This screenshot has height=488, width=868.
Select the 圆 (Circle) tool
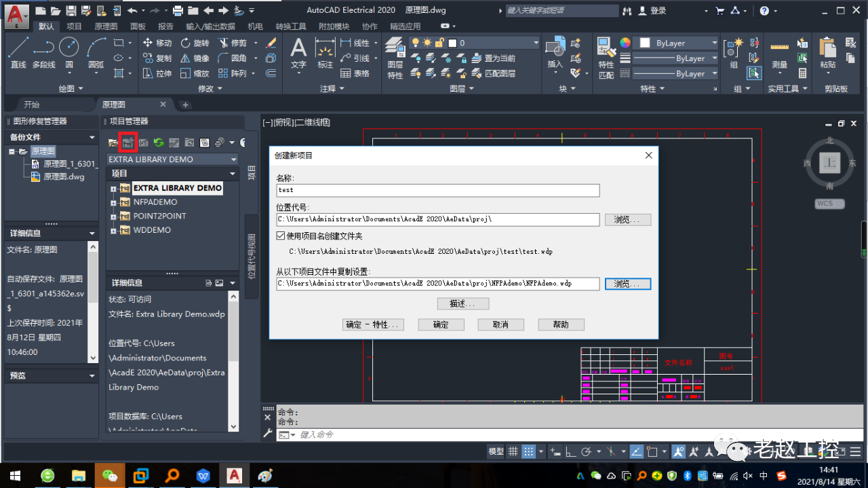click(x=69, y=53)
